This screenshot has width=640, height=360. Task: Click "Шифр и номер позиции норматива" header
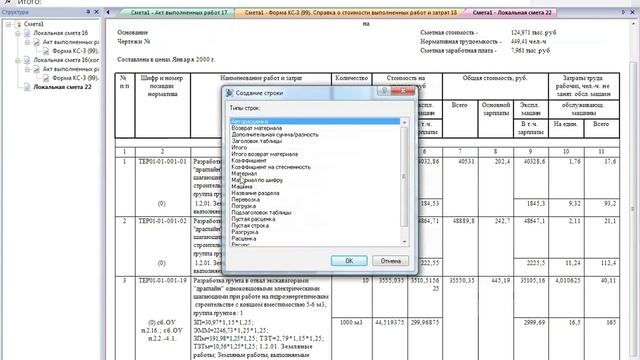click(x=162, y=86)
